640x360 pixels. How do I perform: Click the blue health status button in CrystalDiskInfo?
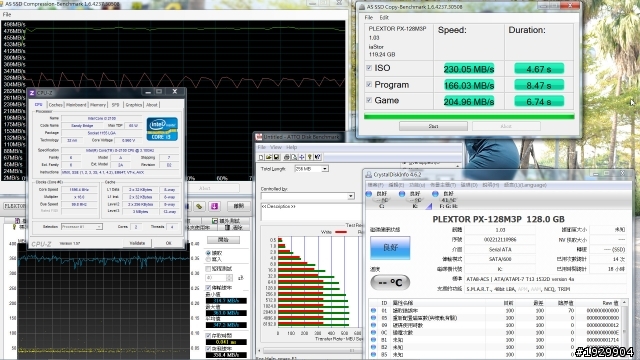pos(390,248)
